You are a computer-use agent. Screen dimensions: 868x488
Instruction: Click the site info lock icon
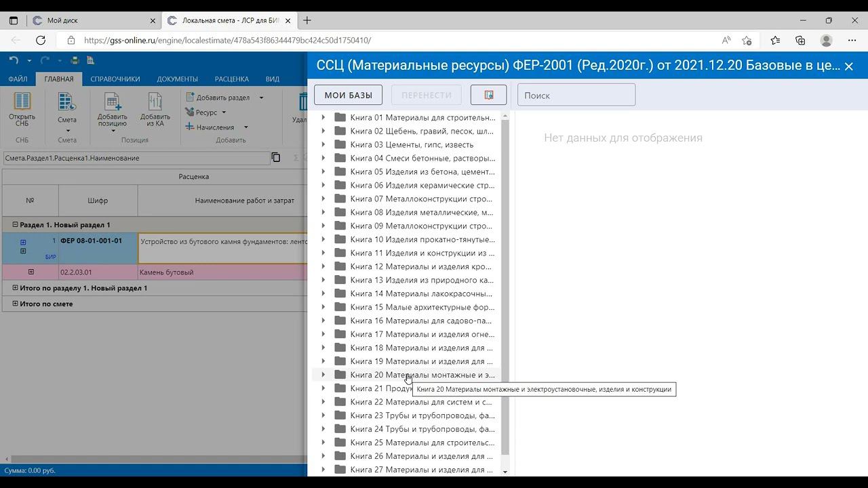click(x=71, y=40)
